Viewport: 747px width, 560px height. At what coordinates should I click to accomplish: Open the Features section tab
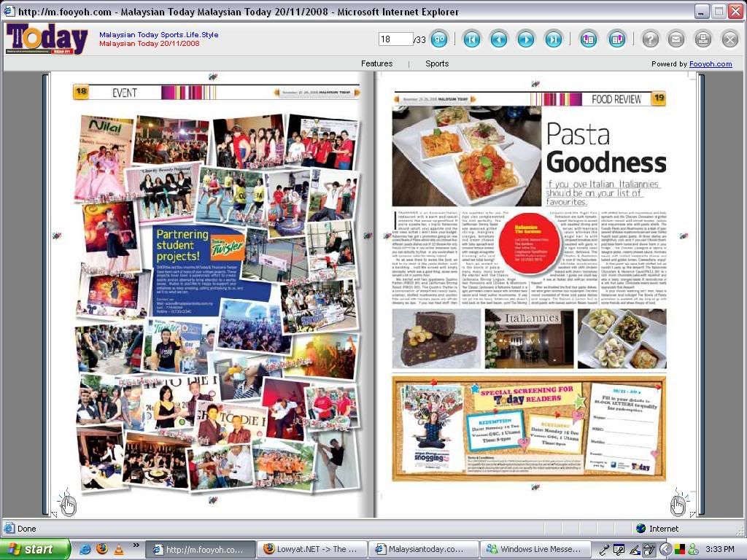click(x=376, y=64)
